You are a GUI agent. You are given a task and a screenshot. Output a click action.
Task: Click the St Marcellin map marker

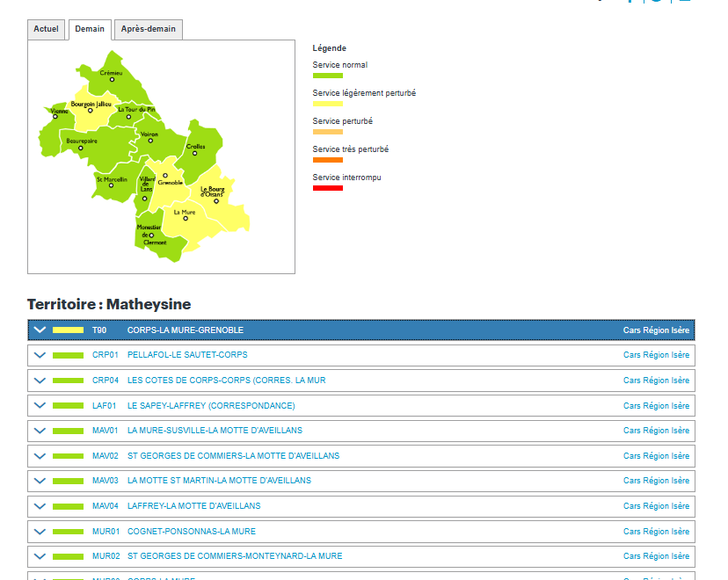point(111,185)
